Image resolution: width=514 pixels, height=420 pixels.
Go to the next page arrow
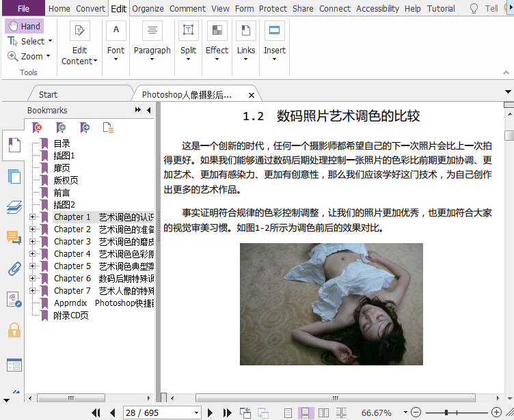coord(210,412)
